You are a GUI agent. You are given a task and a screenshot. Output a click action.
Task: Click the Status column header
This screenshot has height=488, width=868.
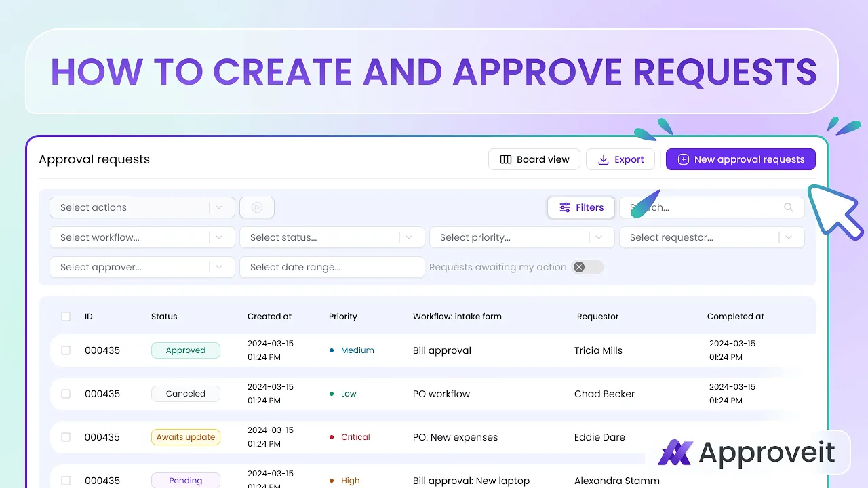pos(164,317)
